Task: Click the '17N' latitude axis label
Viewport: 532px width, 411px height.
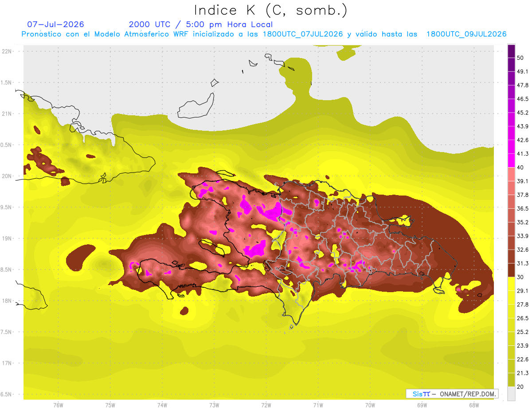Action: (7, 363)
